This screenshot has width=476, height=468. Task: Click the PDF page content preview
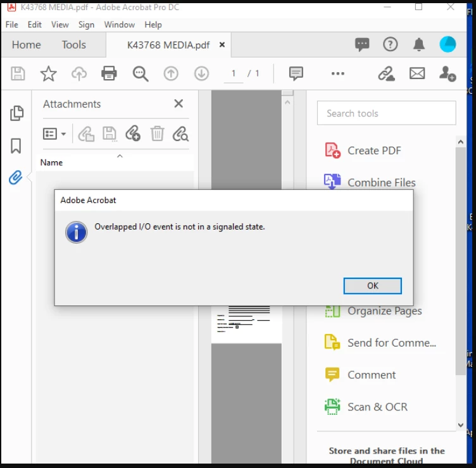tap(246, 324)
